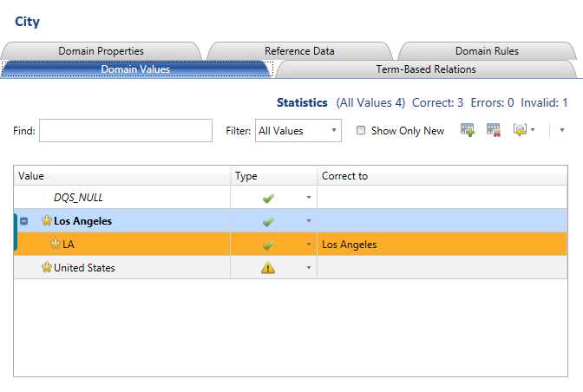
Task: Click the Correct to column header
Action: click(442, 176)
